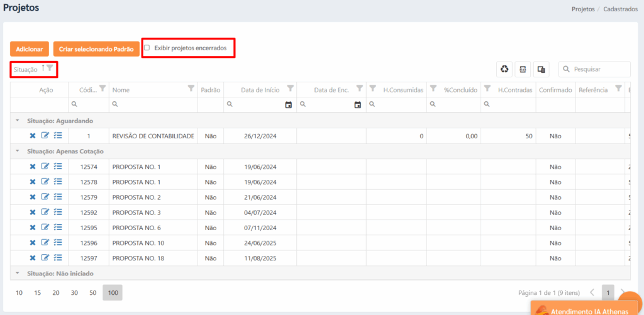Open the Data de Enc. filter icon
644x315 pixels.
359,88
